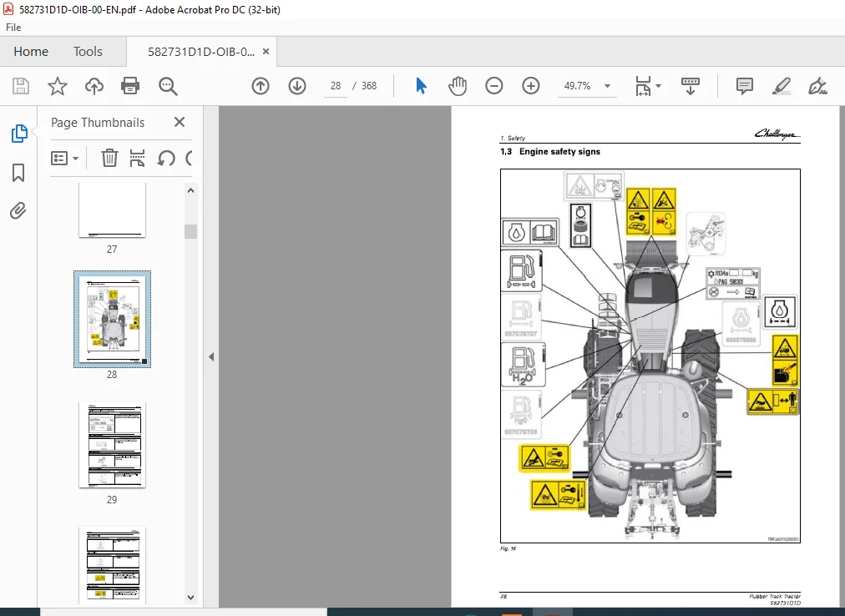Screen dimensions: 845x616
Task: Close the 582731D1D-OIB document tab
Action: (266, 52)
